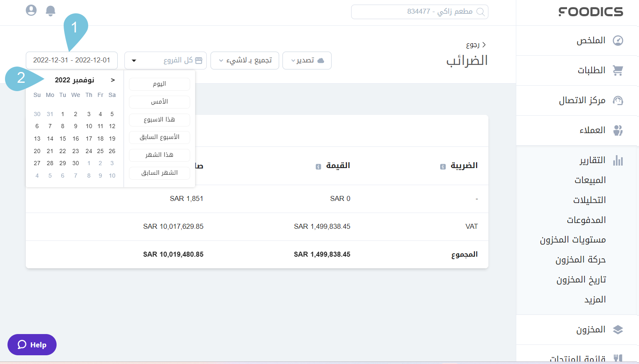Open the كل الفروع branches dropdown
639x364 pixels.
[x=166, y=60]
